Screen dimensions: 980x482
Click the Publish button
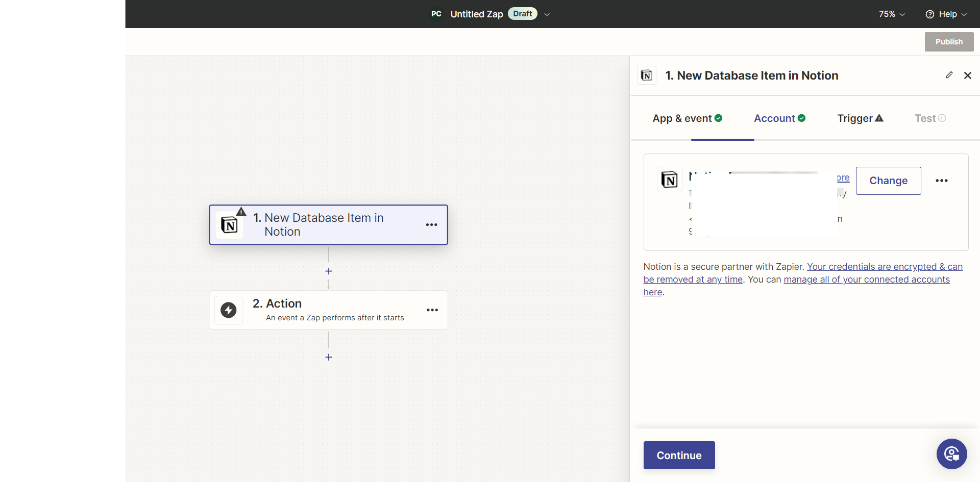pyautogui.click(x=949, y=42)
